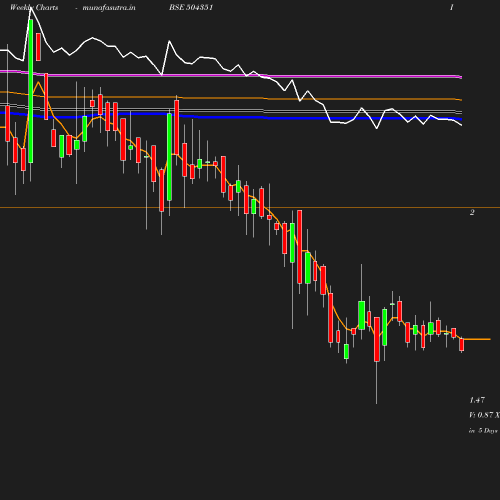Click the axis label "2" beside the horizontal line

tap(472, 212)
